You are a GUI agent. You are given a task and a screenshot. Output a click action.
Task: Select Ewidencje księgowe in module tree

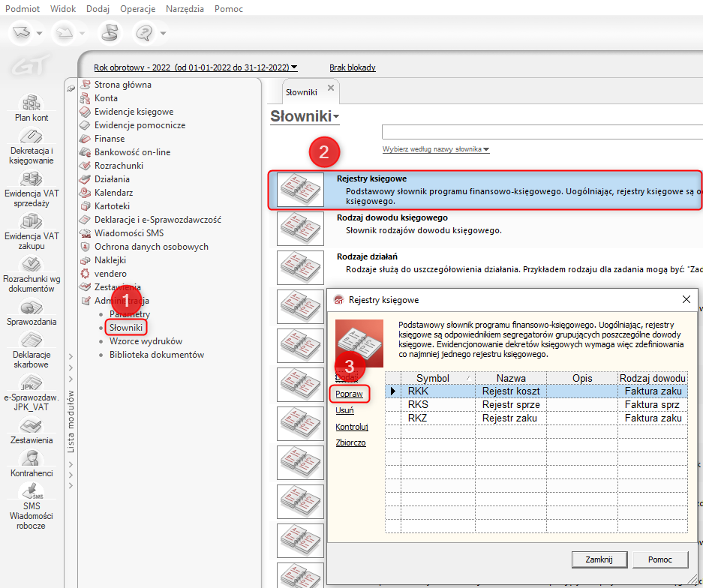(x=134, y=112)
